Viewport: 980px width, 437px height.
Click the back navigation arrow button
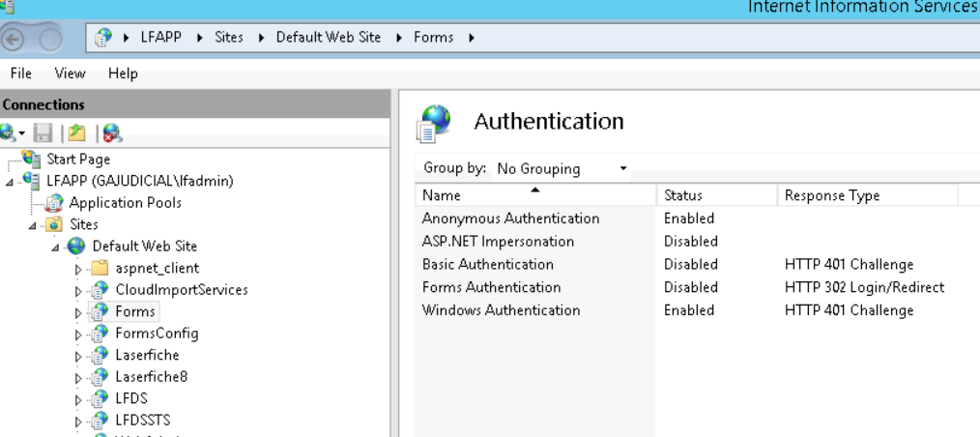tap(13, 39)
